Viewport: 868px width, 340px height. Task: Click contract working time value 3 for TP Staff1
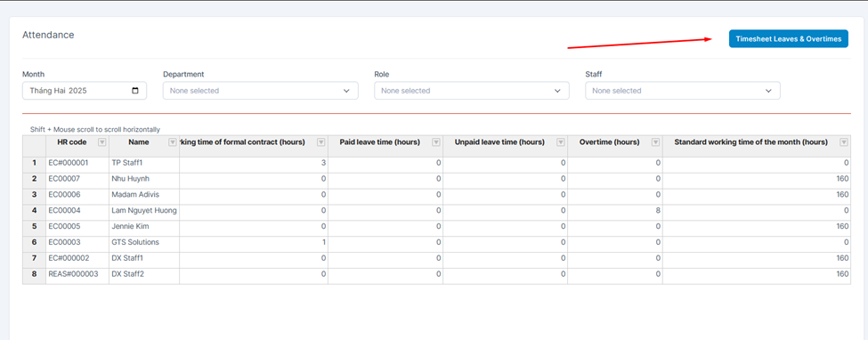[254, 164]
